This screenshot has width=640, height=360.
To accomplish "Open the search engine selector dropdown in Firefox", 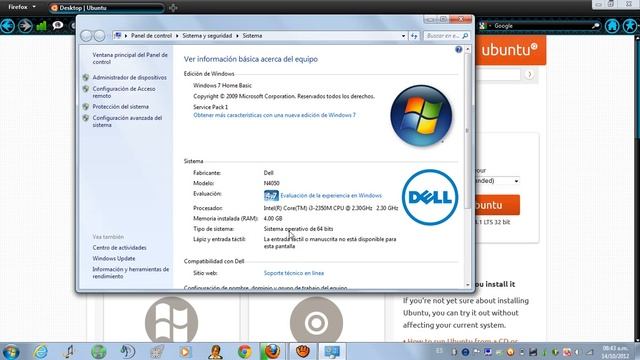I will (x=485, y=26).
